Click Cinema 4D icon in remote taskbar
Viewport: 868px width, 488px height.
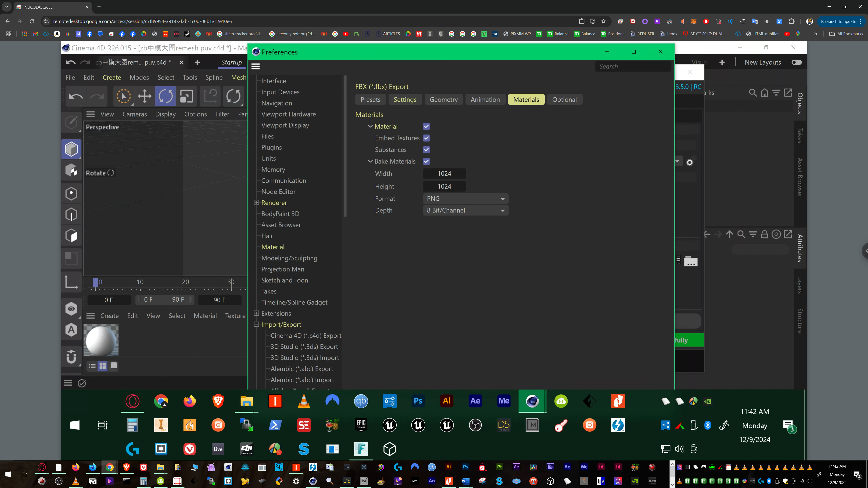(x=532, y=401)
